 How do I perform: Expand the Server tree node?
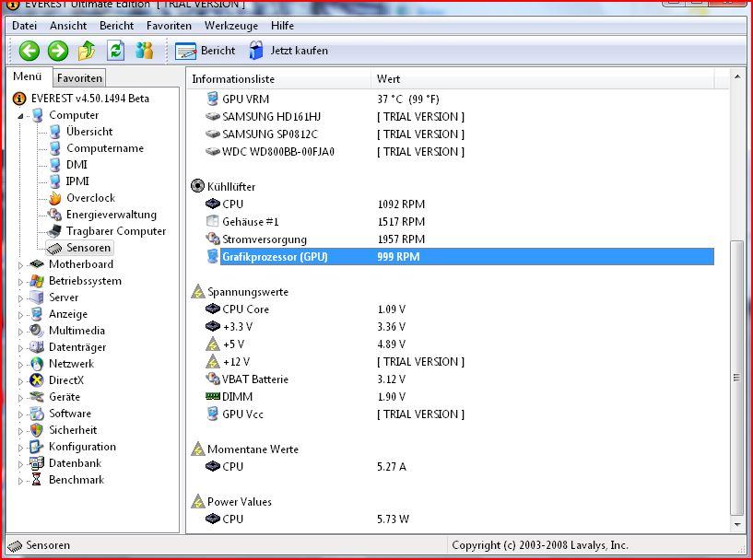(20, 298)
